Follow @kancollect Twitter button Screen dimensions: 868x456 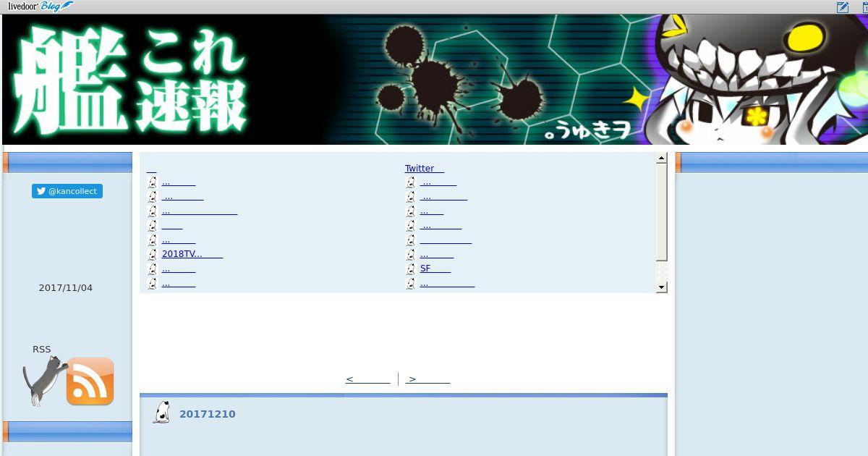tap(67, 191)
